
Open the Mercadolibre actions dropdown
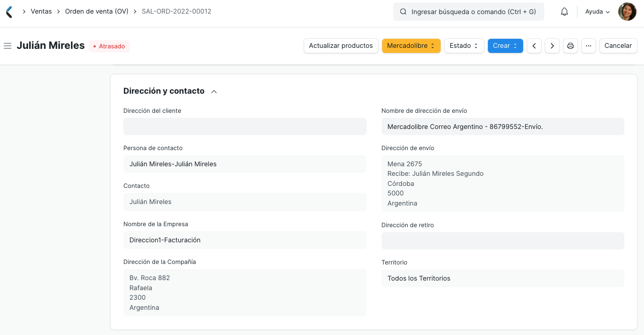[411, 45]
